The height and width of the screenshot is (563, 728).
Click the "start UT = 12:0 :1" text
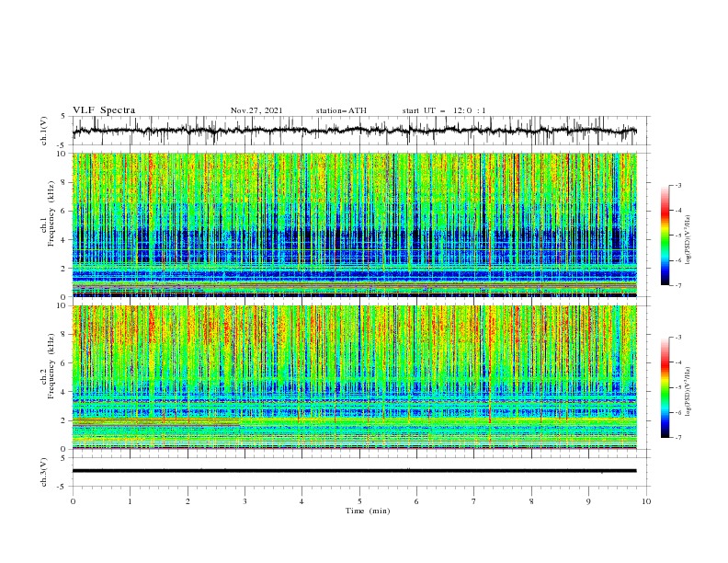[444, 110]
